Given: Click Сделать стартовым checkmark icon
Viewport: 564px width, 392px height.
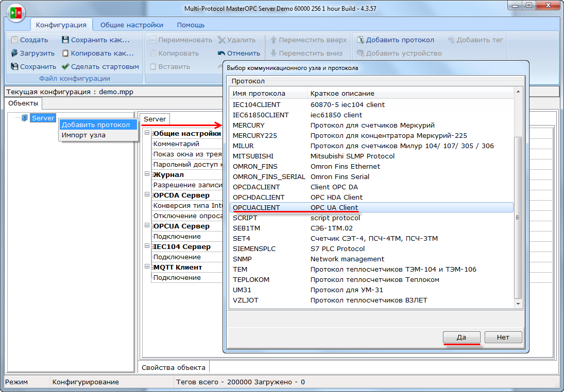Looking at the screenshot, I should tap(65, 66).
